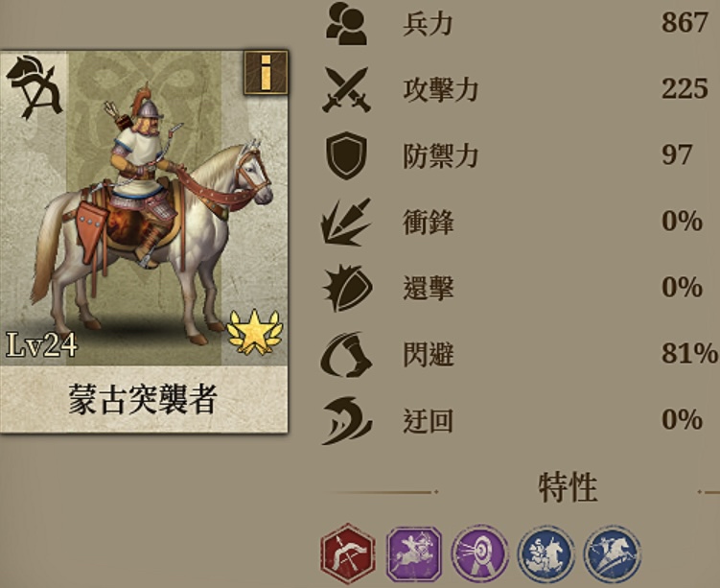720x588 pixels.
Task: Click the 特性 section header
Action: [568, 487]
